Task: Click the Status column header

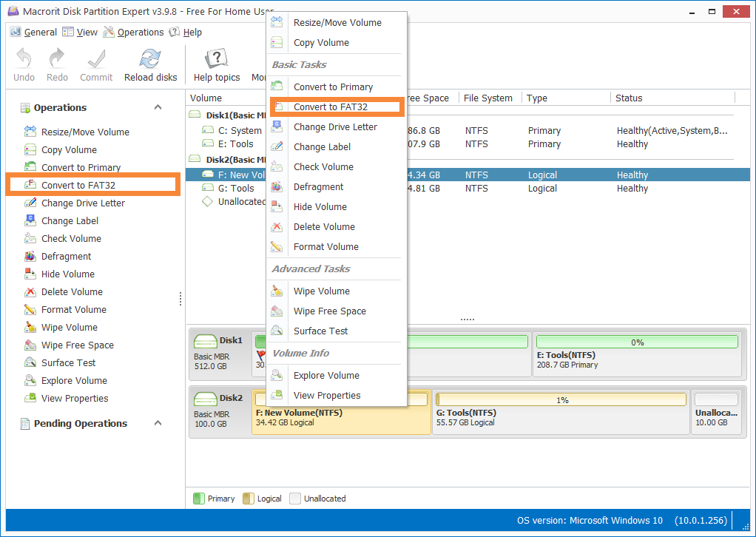Action: click(673, 98)
